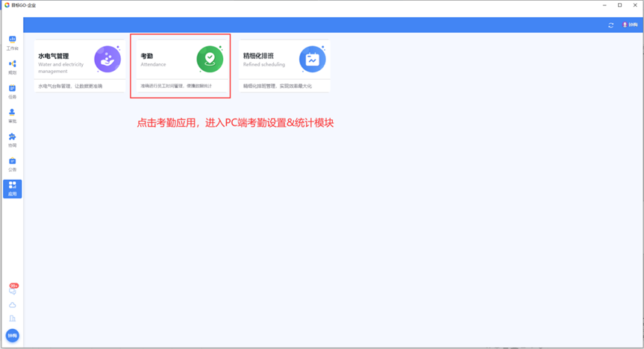Open the 水电气管理 application card
Image resolution: width=644 pixels, height=349 pixels.
pyautogui.click(x=78, y=66)
